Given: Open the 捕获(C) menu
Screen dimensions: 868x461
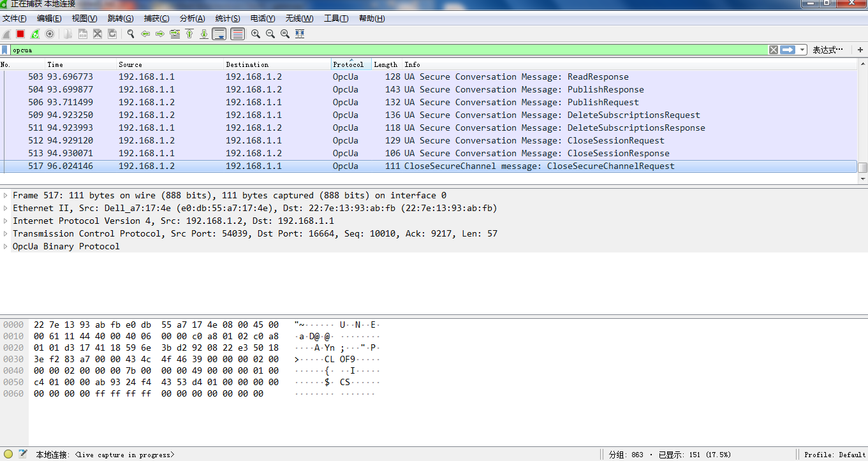Looking at the screenshot, I should click(157, 18).
